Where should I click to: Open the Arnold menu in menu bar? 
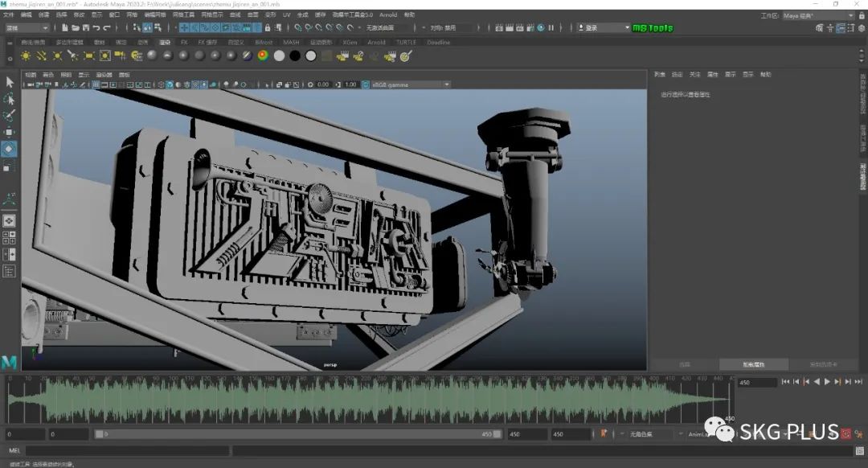[388, 14]
